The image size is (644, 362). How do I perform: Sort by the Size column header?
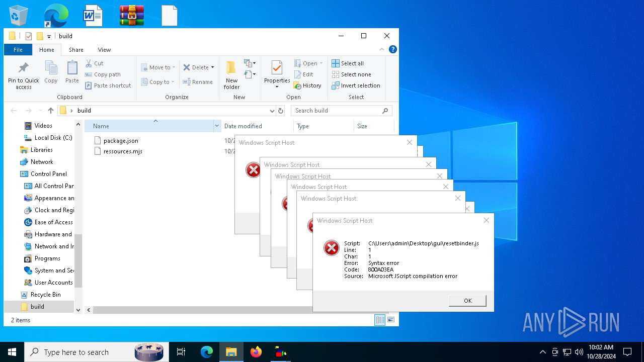tap(374, 126)
